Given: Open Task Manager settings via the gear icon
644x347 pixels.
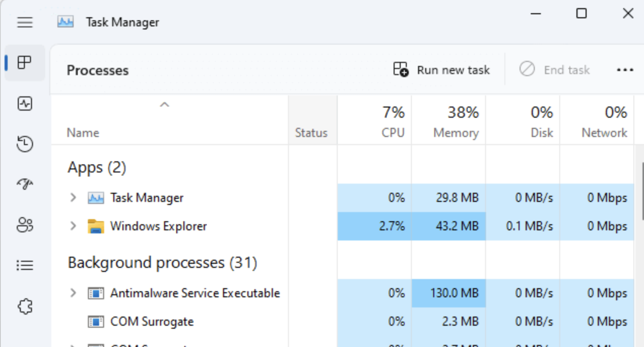Looking at the screenshot, I should pos(24,306).
